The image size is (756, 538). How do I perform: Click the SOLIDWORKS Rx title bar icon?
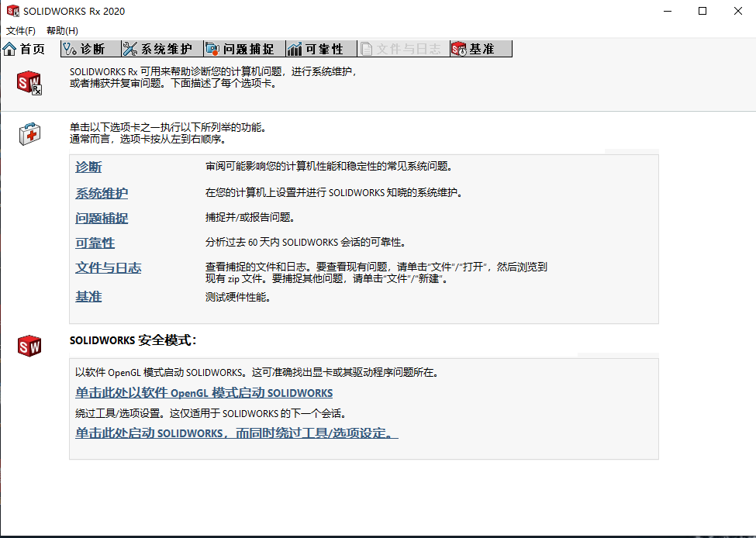click(x=13, y=11)
